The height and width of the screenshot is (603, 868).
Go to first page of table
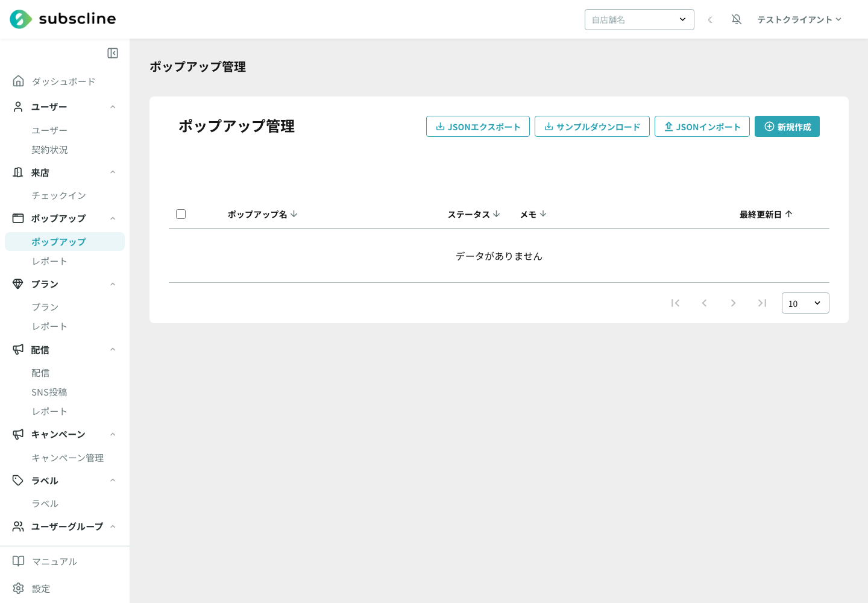675,303
